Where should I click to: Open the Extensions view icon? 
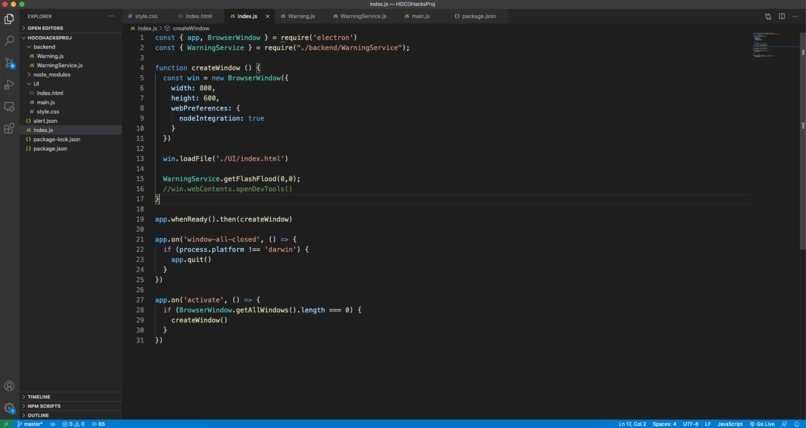click(9, 128)
